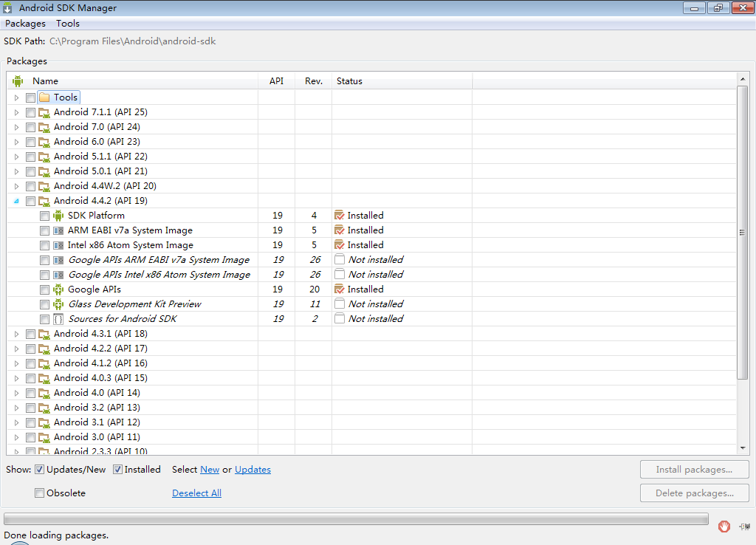Click the Android 4.4W.2 (API 20) folder icon
Screen dimensions: 756x545
click(44, 187)
